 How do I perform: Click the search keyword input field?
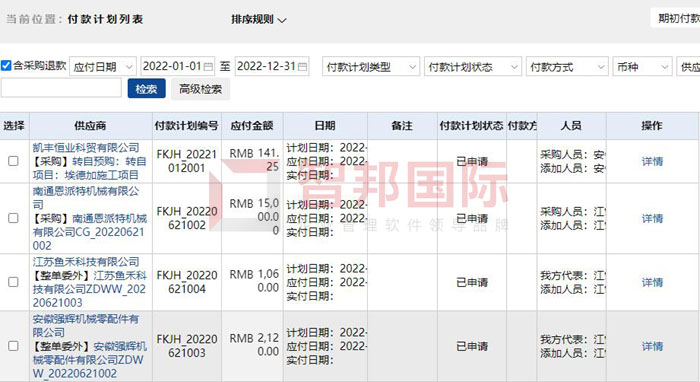click(x=61, y=88)
